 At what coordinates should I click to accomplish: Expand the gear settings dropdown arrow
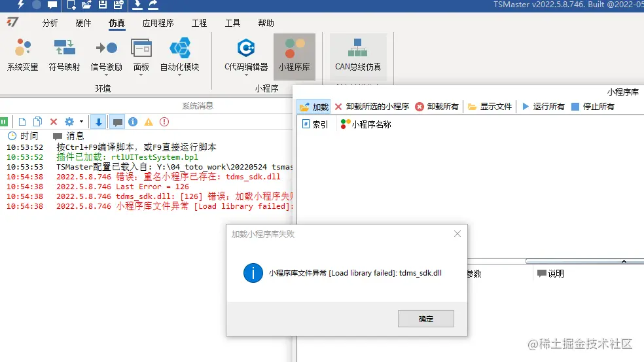click(81, 122)
